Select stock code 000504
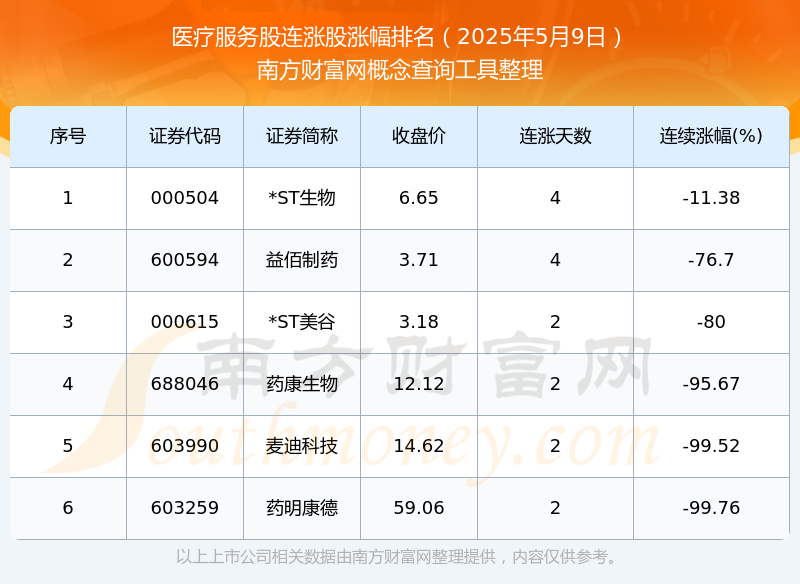800x584 pixels. [185, 198]
